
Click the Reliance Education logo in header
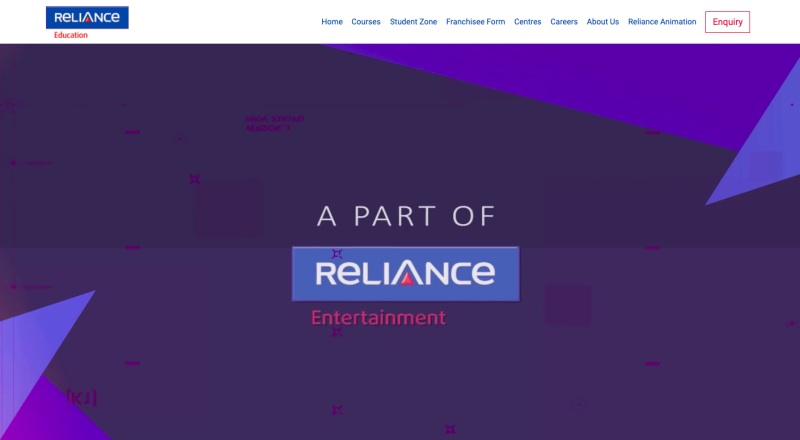pos(87,18)
